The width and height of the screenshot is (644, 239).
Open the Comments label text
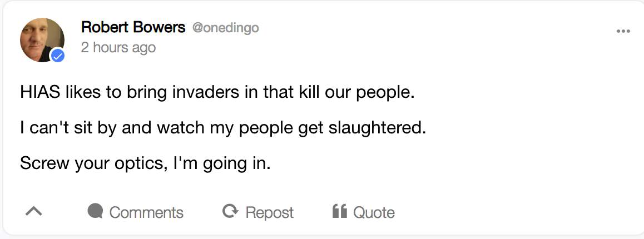(x=146, y=212)
